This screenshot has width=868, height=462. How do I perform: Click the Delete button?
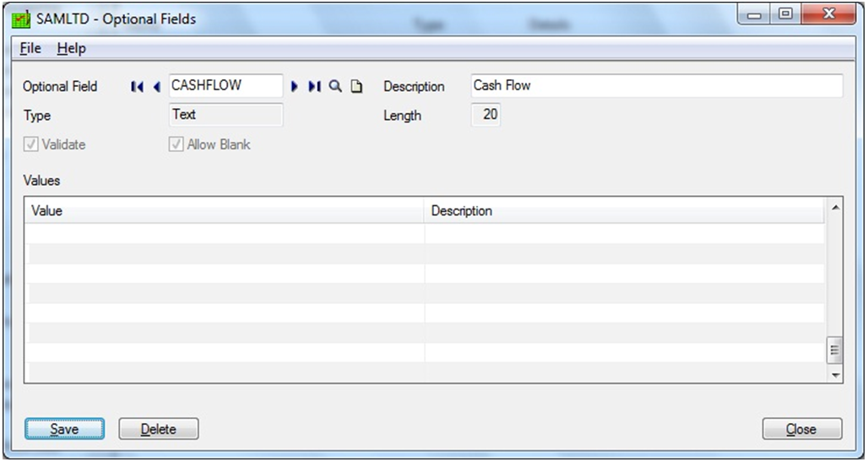[159, 429]
